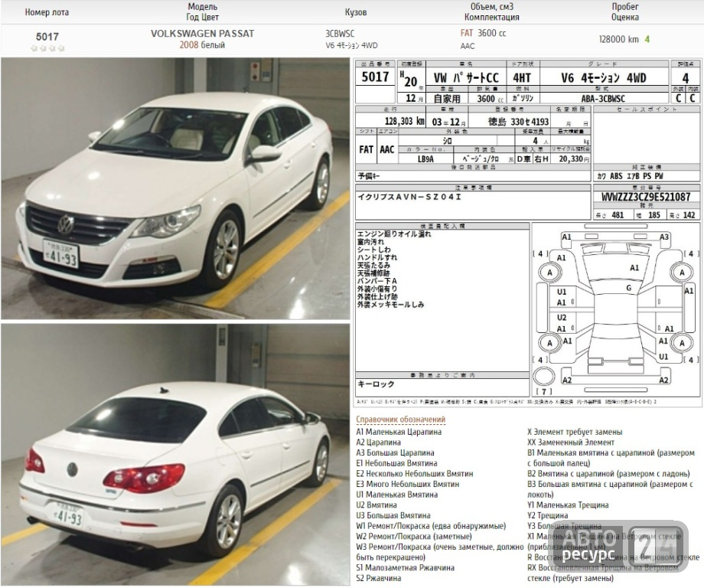Click the XX Замененный Элемент entry
704x588 pixels.
571,442
